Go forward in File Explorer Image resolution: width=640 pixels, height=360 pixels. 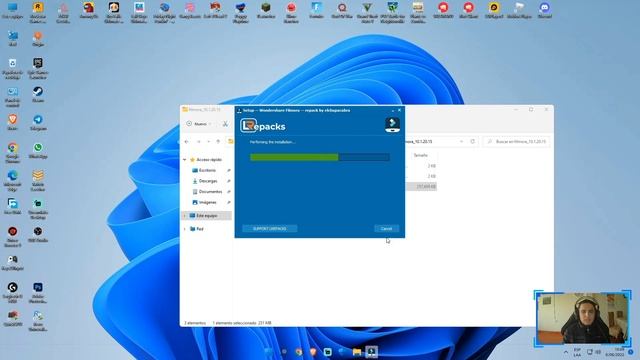click(198, 142)
